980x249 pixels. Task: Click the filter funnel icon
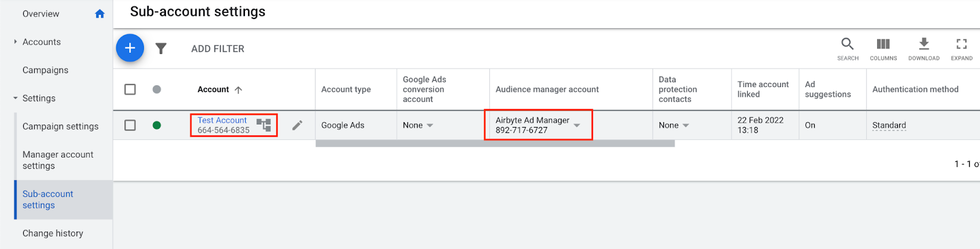(x=161, y=48)
